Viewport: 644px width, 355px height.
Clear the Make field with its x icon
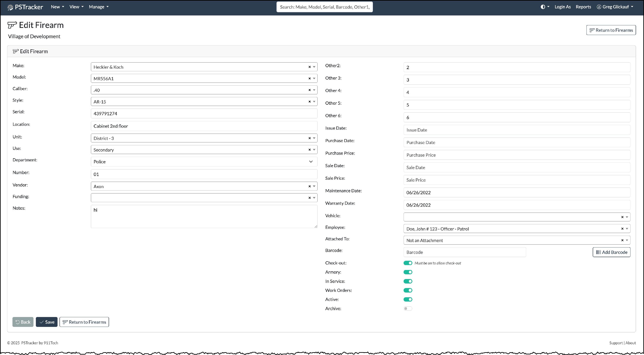[x=310, y=67]
